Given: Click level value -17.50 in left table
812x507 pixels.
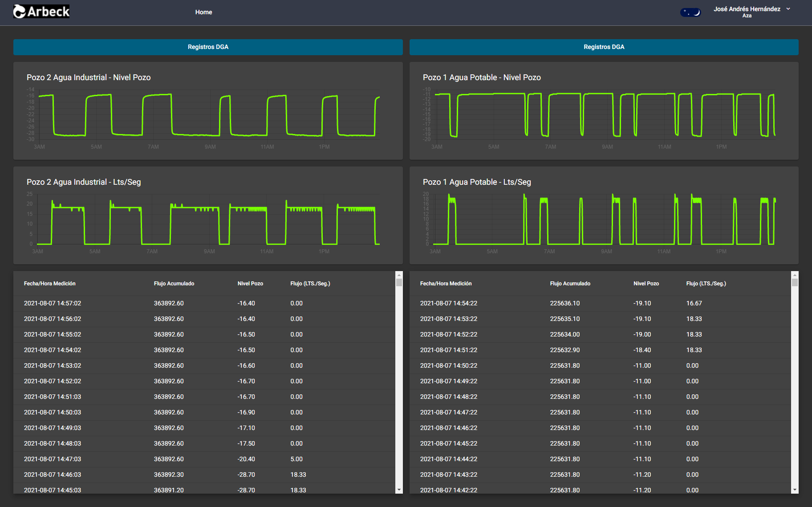Looking at the screenshot, I should pos(246,443).
